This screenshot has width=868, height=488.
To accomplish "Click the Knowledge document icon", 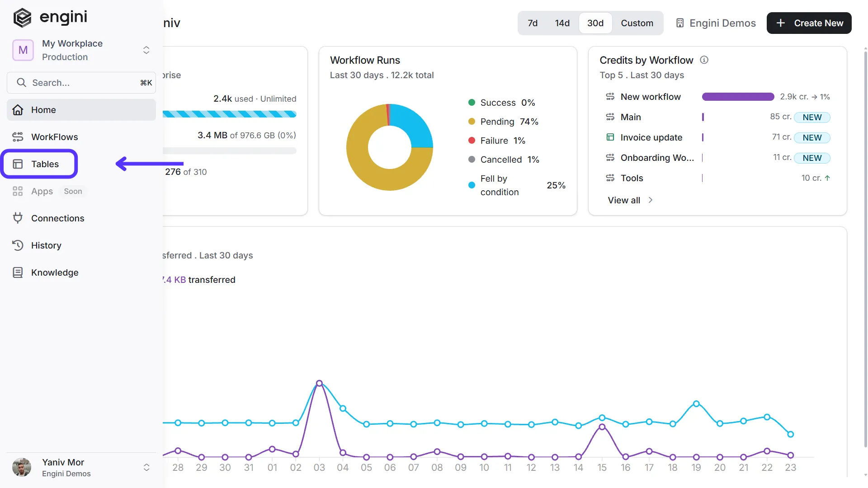I will click(x=18, y=272).
